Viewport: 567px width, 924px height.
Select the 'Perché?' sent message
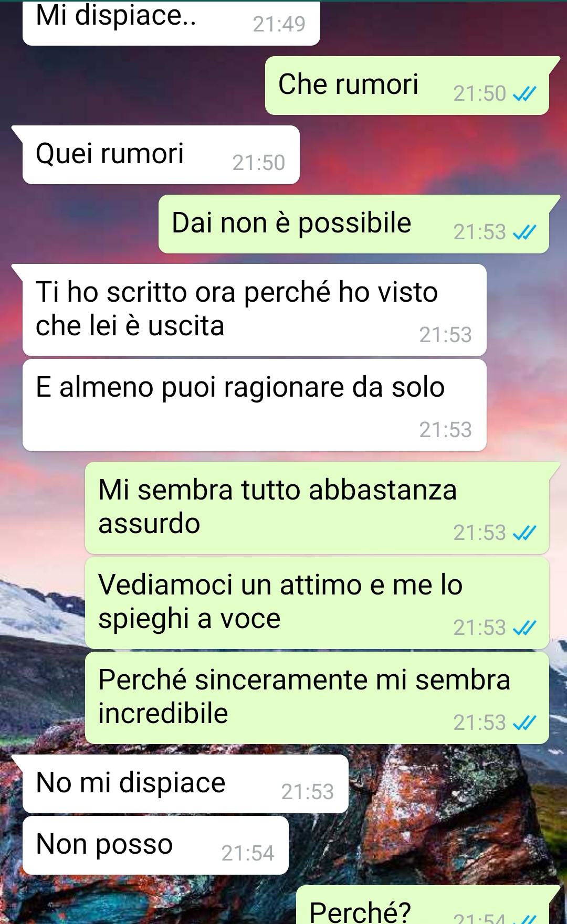[x=423, y=905]
